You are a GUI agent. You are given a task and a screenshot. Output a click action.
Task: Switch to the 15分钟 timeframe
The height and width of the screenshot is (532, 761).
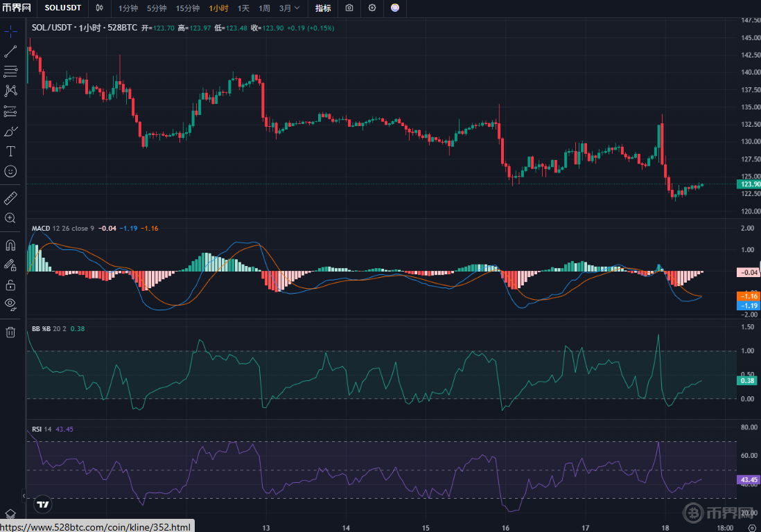pos(187,8)
